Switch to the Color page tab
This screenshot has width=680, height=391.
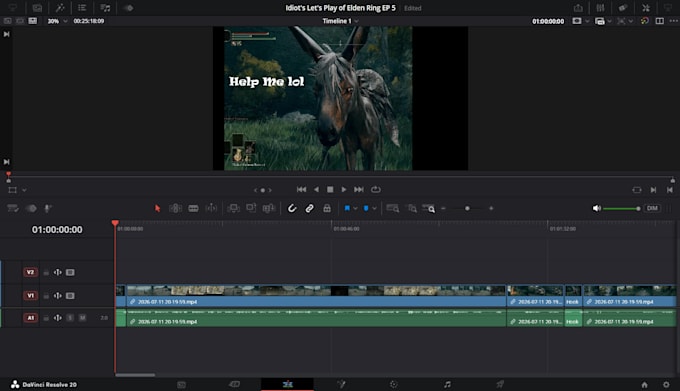[x=394, y=384]
